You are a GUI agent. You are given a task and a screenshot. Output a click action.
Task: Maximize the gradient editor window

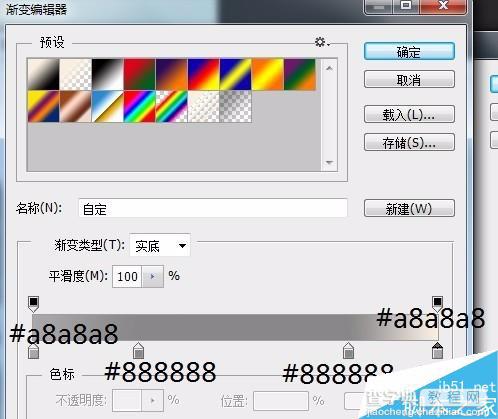coord(406,5)
